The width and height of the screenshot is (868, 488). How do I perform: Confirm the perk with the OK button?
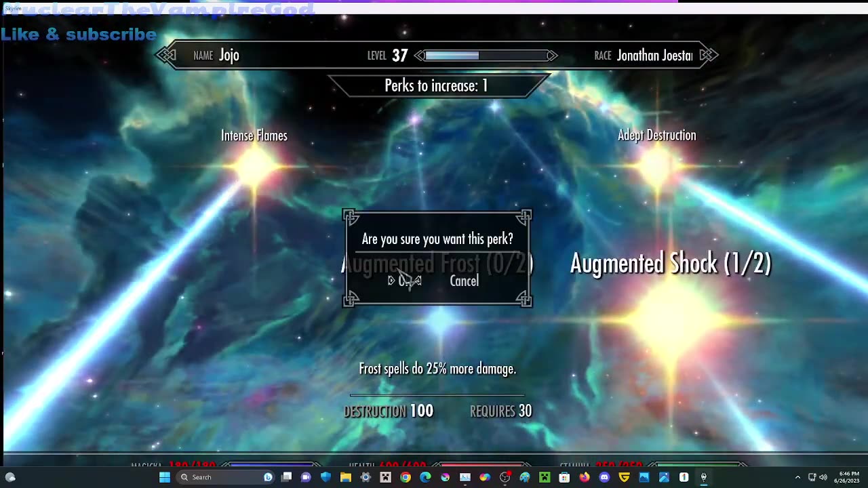point(405,281)
